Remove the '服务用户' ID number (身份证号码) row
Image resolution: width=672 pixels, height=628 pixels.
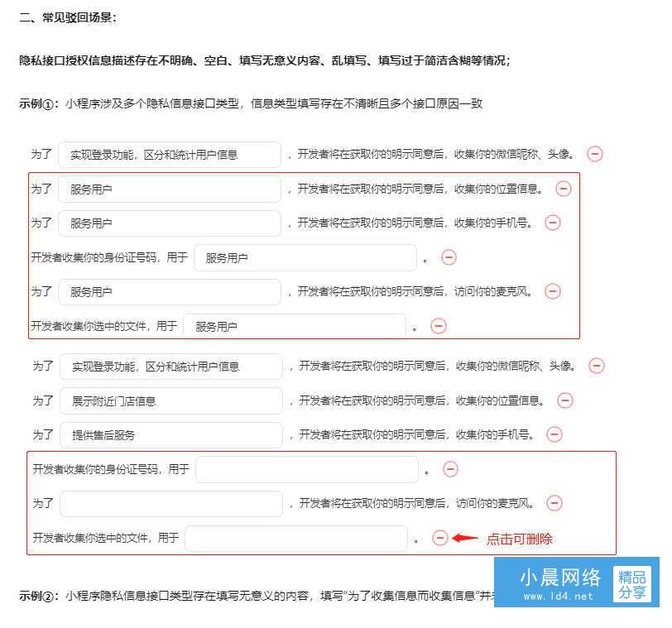[x=449, y=257]
